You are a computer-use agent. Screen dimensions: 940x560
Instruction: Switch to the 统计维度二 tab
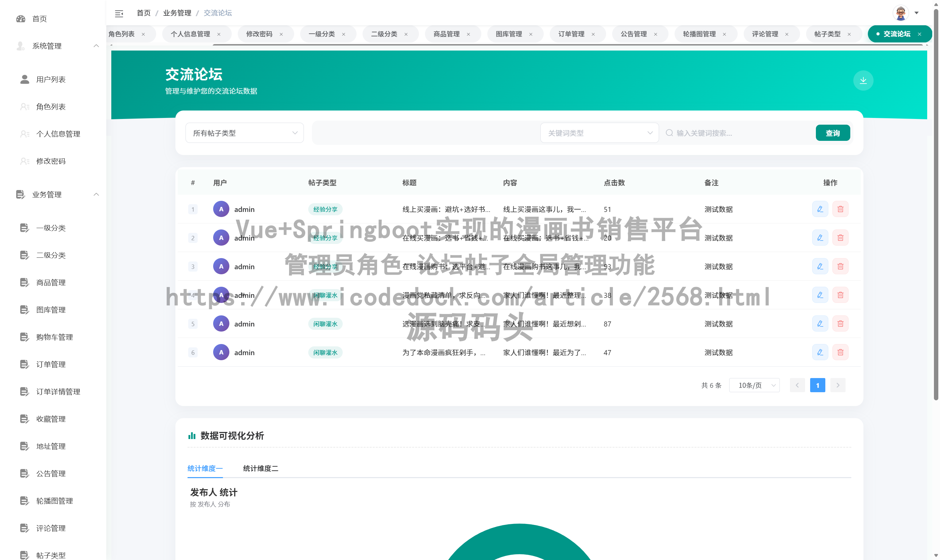pos(260,468)
